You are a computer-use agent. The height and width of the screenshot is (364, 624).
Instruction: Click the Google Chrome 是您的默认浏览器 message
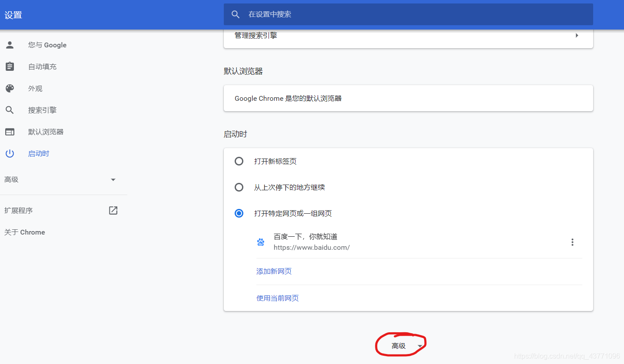tap(288, 98)
